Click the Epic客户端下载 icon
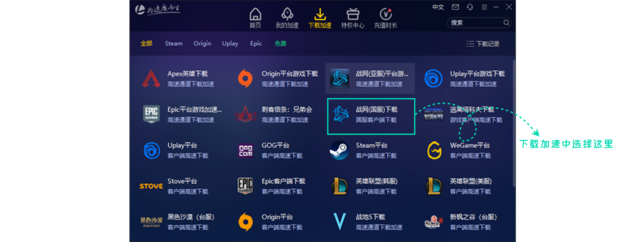 click(245, 186)
